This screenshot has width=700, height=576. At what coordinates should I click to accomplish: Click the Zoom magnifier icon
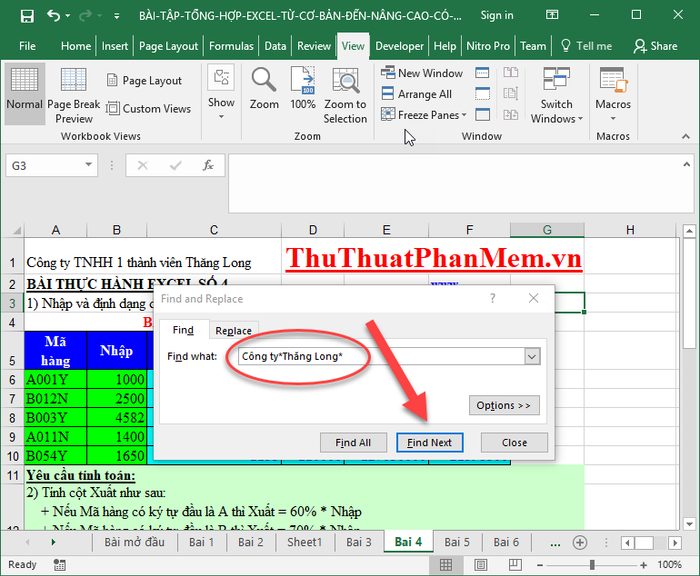(x=264, y=88)
